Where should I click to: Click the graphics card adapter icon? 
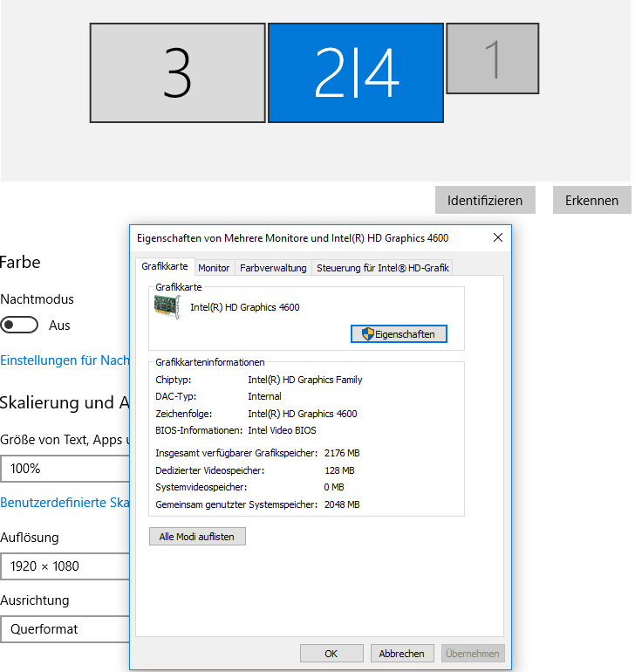(167, 307)
